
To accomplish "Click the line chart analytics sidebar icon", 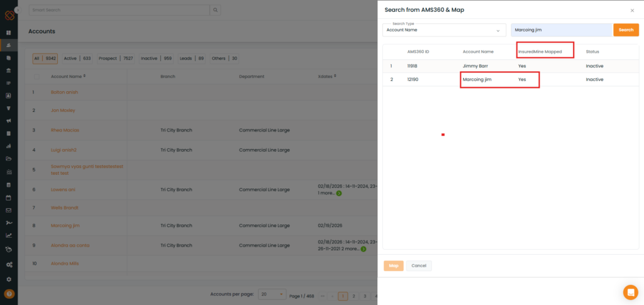I will point(9,235).
